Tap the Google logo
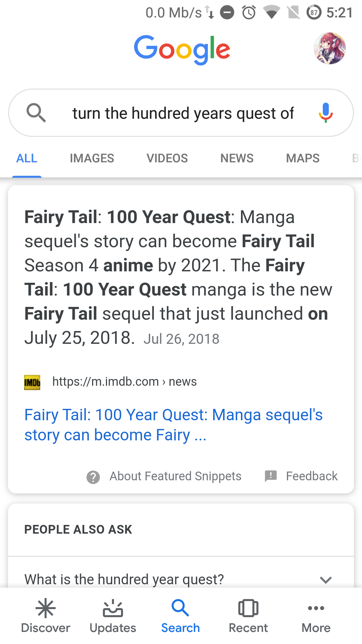Screen dimensions: 362x644 point(182,50)
